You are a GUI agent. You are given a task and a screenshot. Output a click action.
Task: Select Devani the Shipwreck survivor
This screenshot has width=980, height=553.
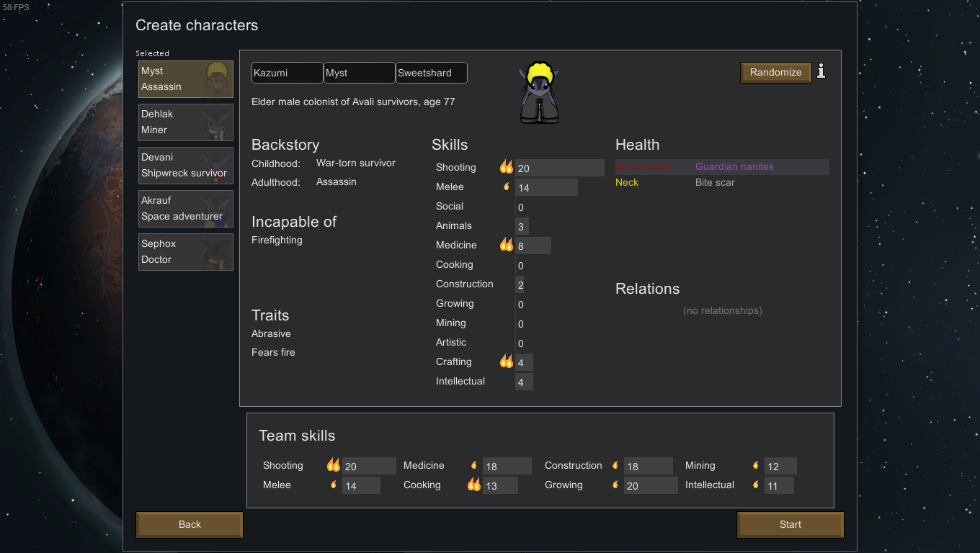pos(186,166)
